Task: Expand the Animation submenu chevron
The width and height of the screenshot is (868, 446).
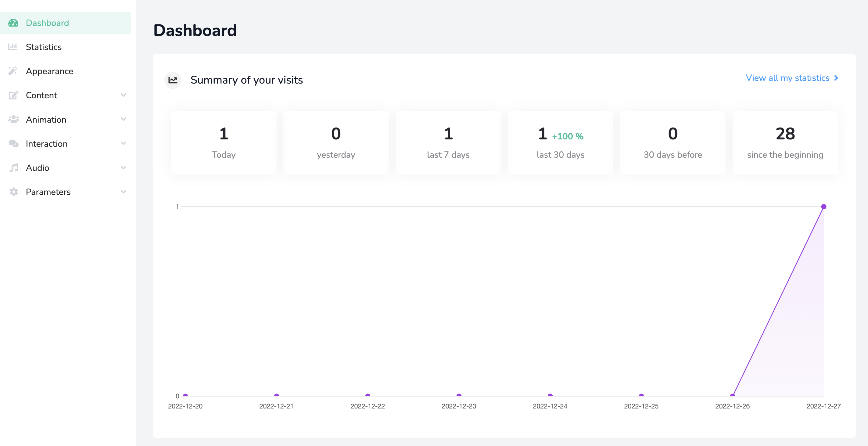Action: (x=123, y=119)
